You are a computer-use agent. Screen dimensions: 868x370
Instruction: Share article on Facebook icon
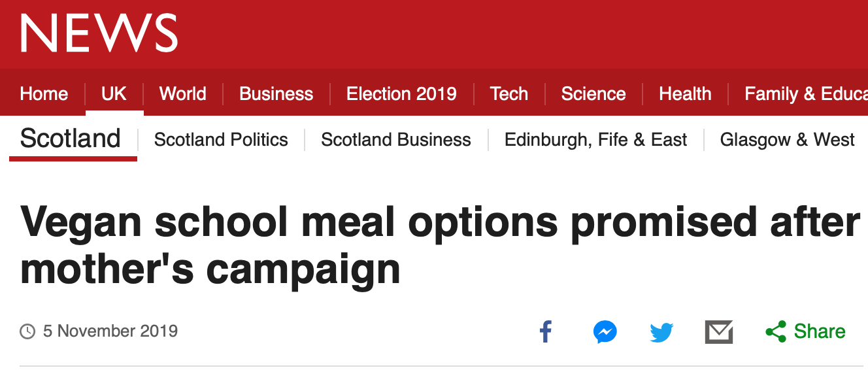tap(546, 331)
